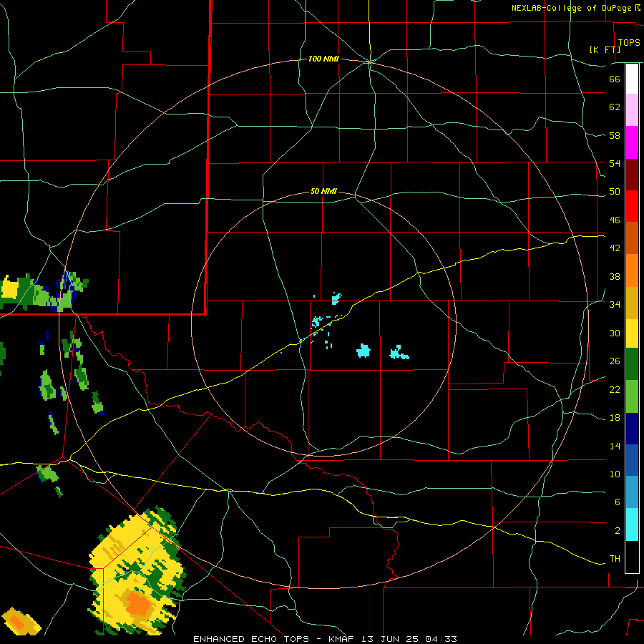This screenshot has height=644, width=644.
Task: Click the medium blue legend swatch
Action: coord(632,460)
